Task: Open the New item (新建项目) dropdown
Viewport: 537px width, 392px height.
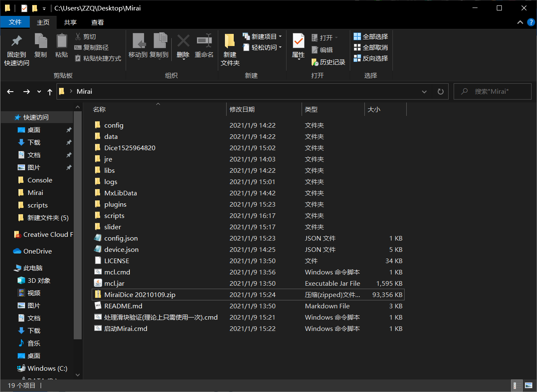Action: (x=262, y=37)
